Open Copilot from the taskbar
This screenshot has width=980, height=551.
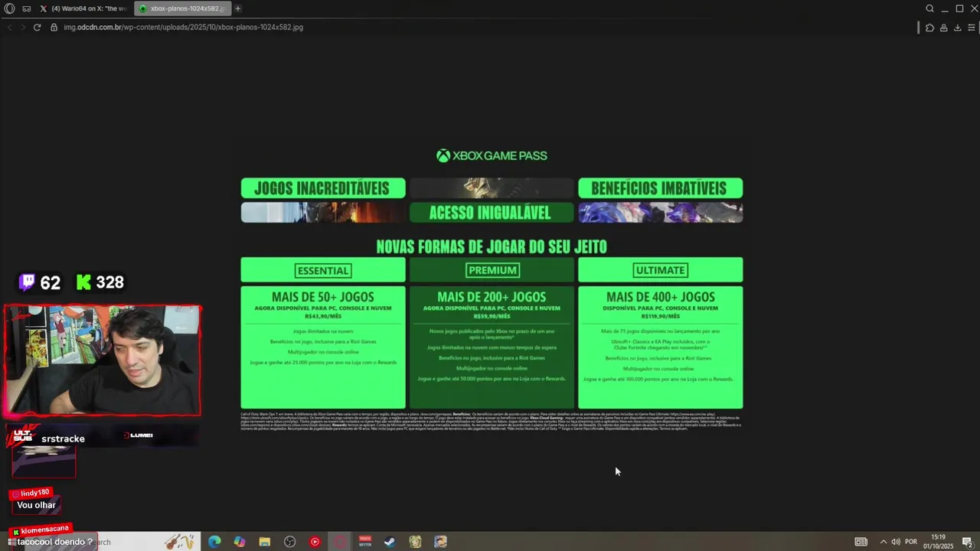tap(240, 542)
